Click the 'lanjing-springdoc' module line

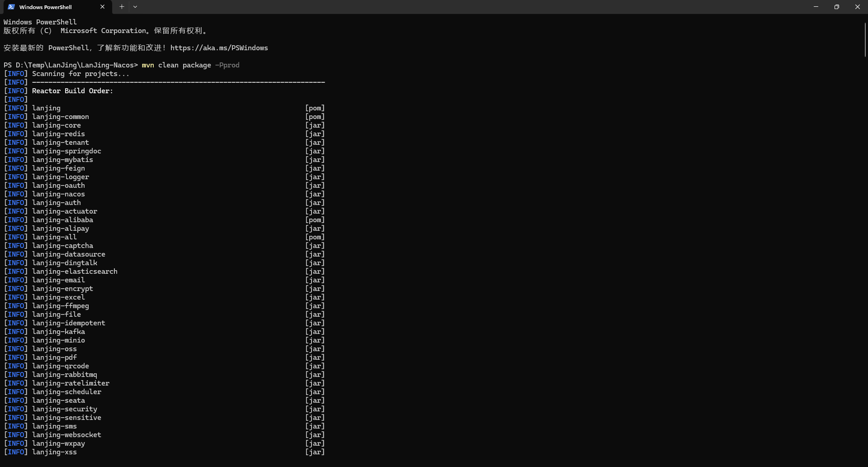click(x=66, y=151)
